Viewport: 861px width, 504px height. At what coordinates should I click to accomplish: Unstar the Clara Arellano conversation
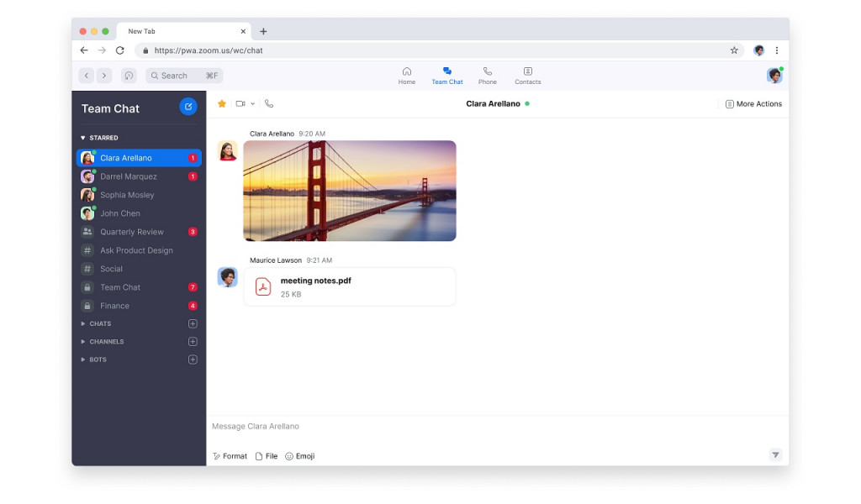[222, 104]
